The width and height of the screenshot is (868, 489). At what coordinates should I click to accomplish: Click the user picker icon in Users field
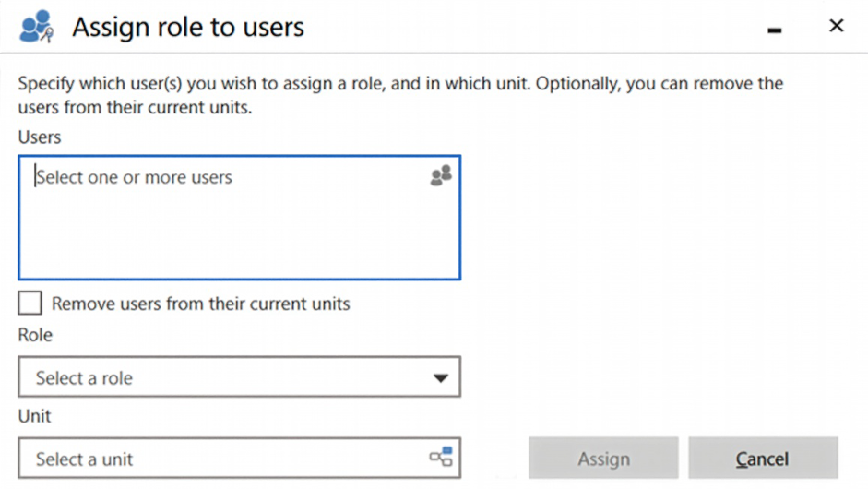point(441,175)
